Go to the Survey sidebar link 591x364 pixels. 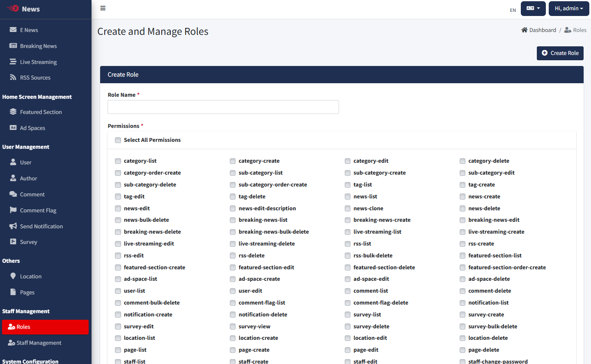[46, 242]
